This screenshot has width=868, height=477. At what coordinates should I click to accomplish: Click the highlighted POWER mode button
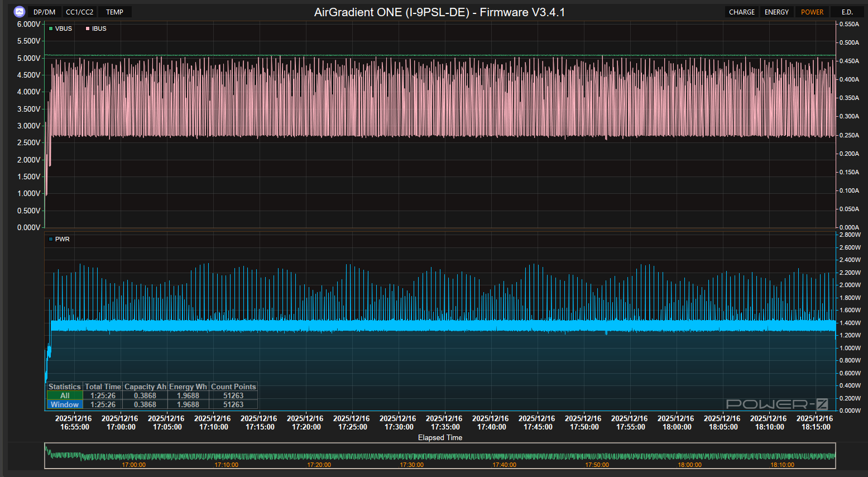pos(812,12)
